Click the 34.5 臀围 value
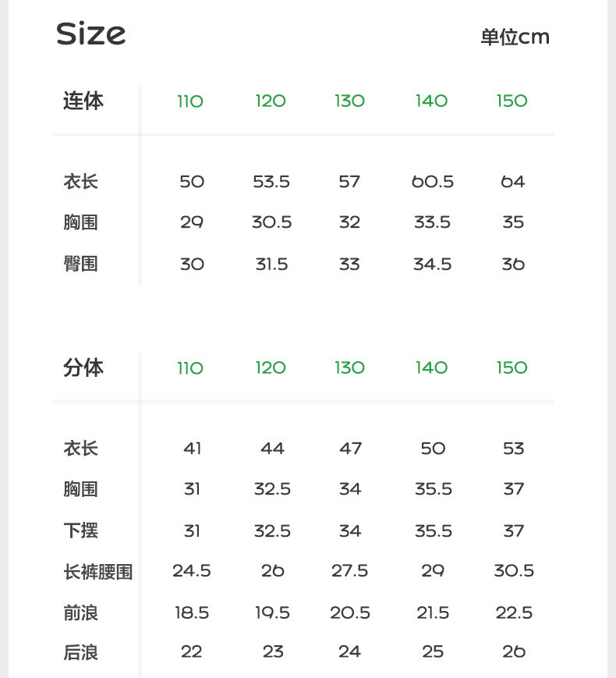This screenshot has width=616, height=678. 432,264
